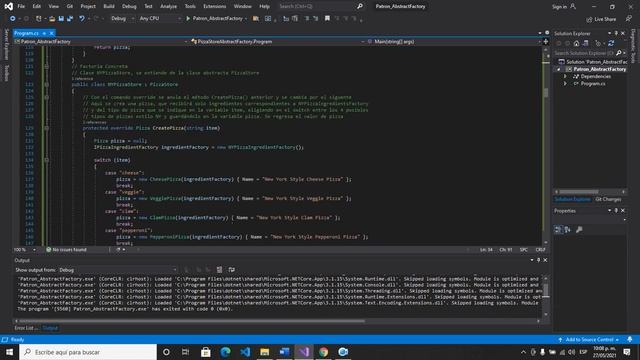
Task: Open the Microsoft Store taskbar icon
Action: pyautogui.click(x=206, y=352)
